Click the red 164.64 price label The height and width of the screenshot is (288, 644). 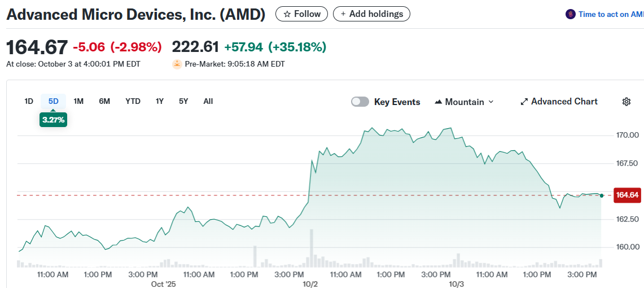coord(627,195)
